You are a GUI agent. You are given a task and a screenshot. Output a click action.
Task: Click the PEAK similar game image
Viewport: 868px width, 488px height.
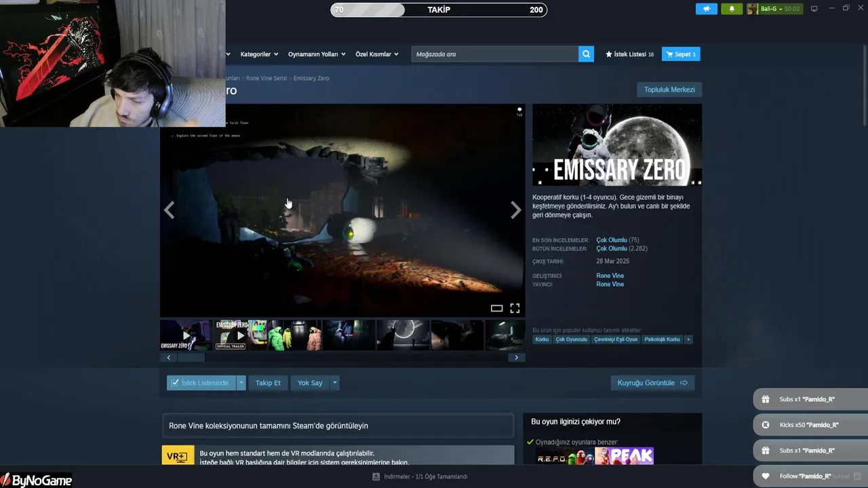(625, 456)
